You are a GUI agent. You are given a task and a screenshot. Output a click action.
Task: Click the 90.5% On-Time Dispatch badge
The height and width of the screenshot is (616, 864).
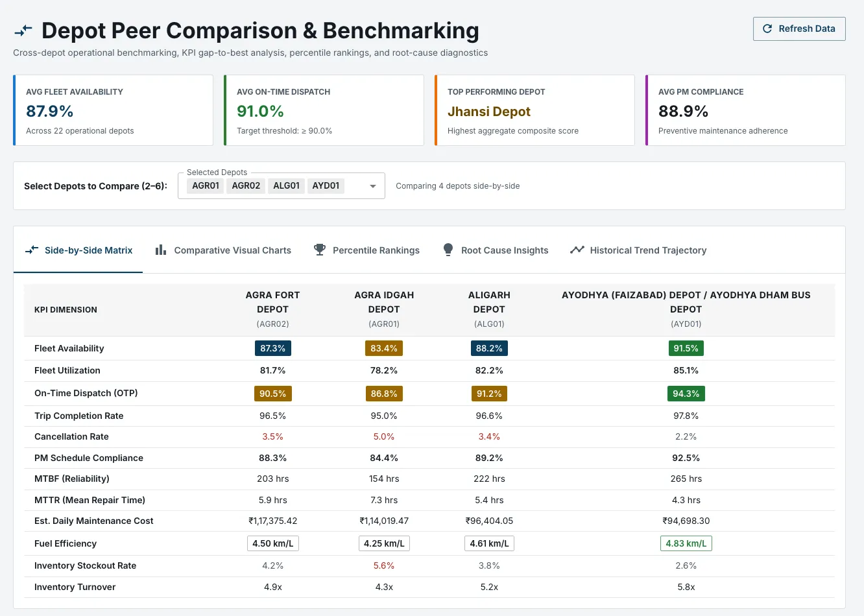tap(272, 394)
